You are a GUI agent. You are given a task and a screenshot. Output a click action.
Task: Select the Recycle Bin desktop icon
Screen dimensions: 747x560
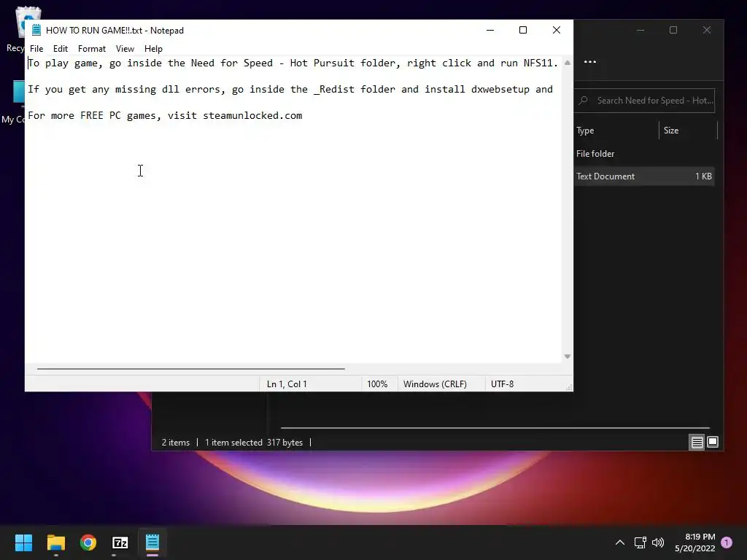(15, 29)
